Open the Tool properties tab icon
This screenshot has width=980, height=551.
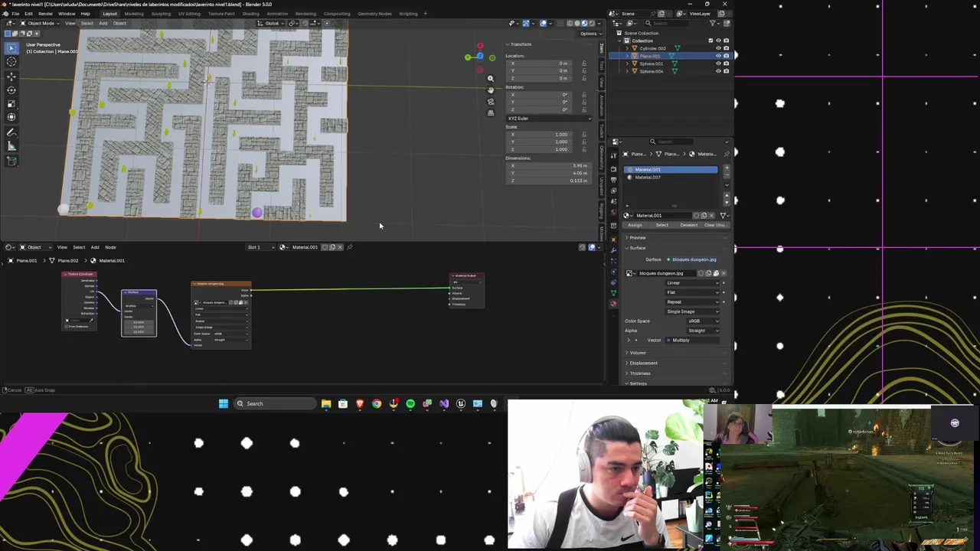click(613, 156)
